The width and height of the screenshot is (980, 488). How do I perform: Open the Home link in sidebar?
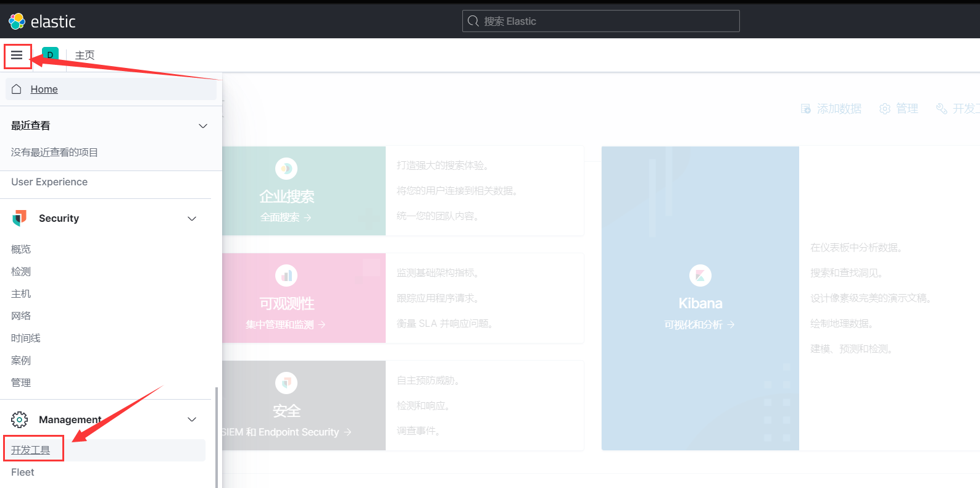[x=44, y=89]
